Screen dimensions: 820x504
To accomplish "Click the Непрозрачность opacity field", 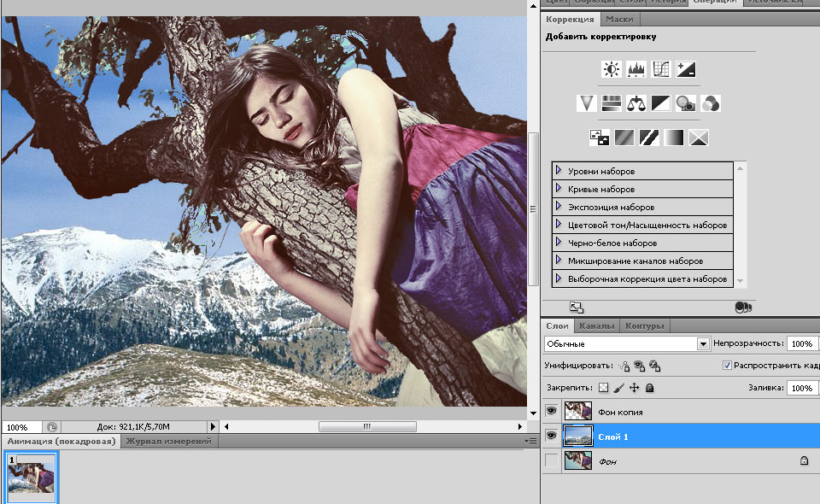I will 802,343.
